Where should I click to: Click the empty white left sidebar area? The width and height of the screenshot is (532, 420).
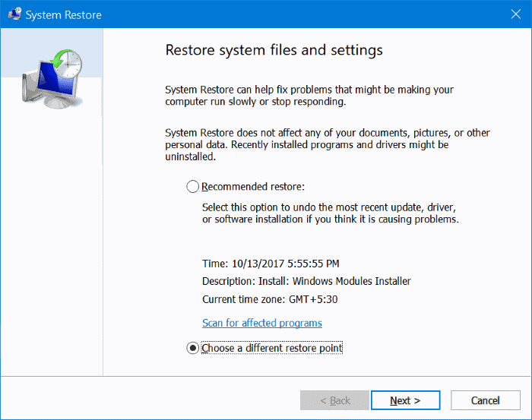click(51, 251)
